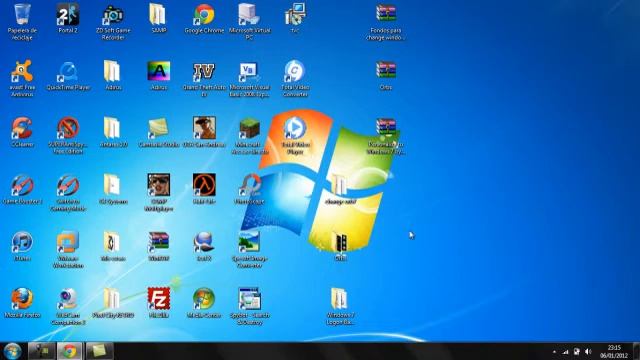Open the Windows Start menu orb
This screenshot has height=360, width=640.
(12, 351)
